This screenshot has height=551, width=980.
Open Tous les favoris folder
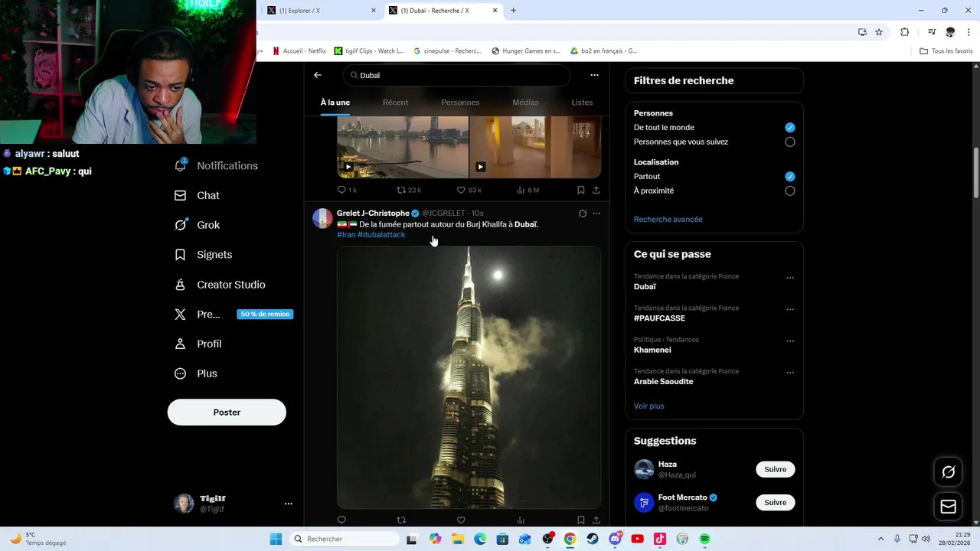946,51
